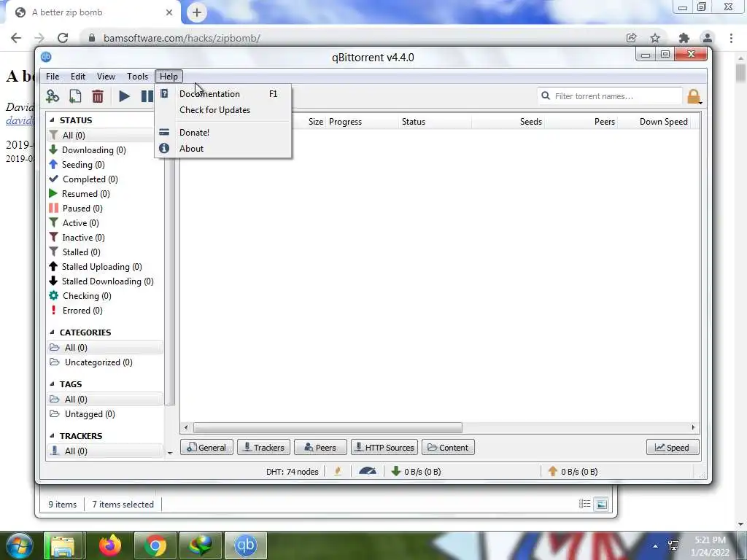
Task: Select All (0) under Trackers
Action: pyautogui.click(x=105, y=451)
